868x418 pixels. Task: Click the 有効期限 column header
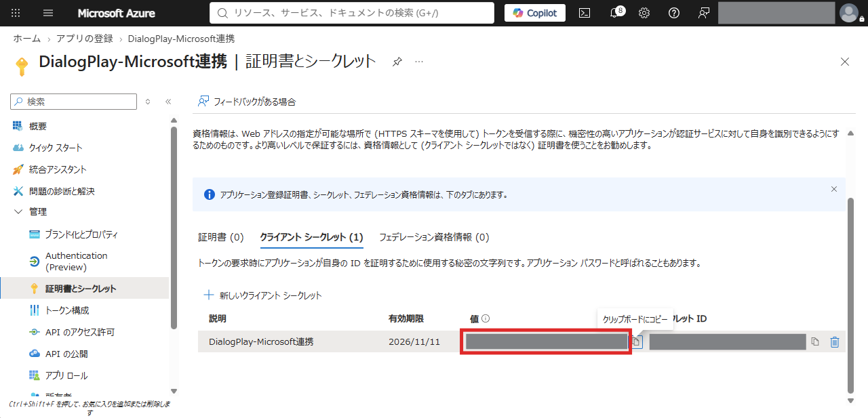(406, 318)
